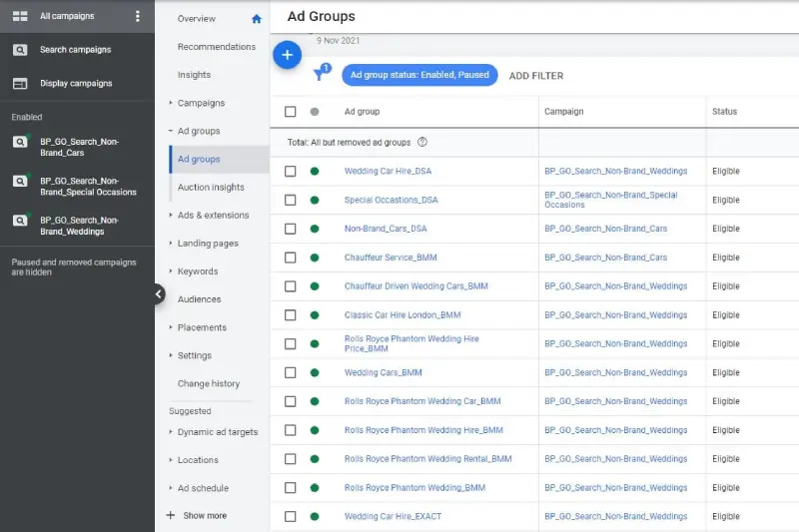Expand the Settings section
799x532 pixels.
click(171, 355)
